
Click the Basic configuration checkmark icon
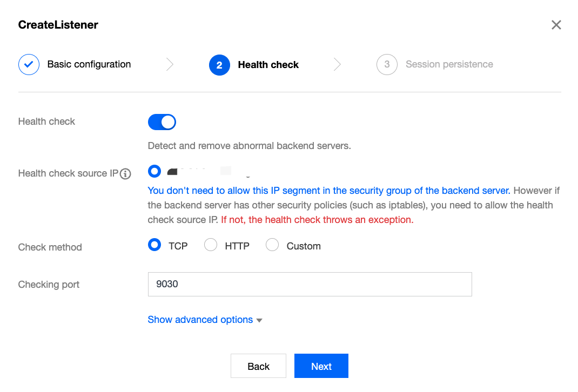[x=29, y=65]
